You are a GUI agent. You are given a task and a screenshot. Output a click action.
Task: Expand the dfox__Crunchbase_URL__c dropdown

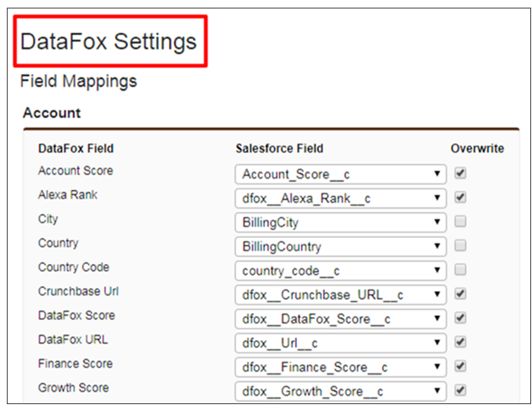point(340,295)
